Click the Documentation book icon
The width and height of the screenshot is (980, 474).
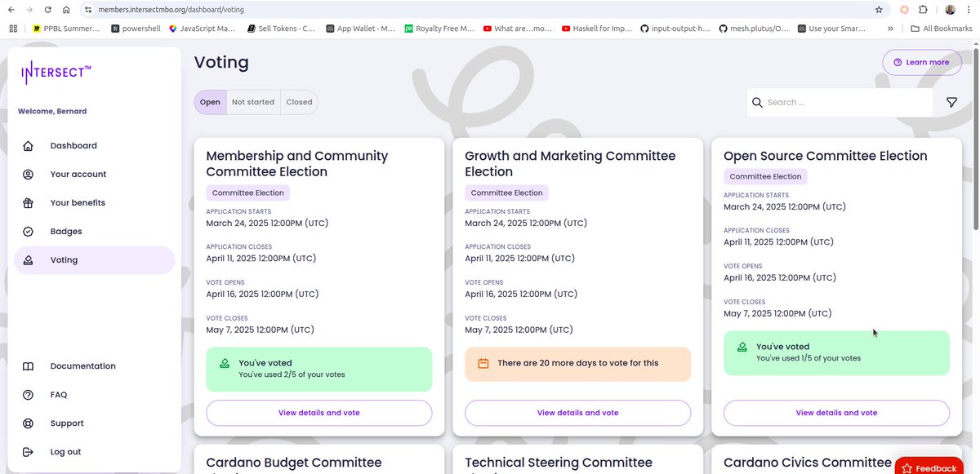(x=29, y=366)
